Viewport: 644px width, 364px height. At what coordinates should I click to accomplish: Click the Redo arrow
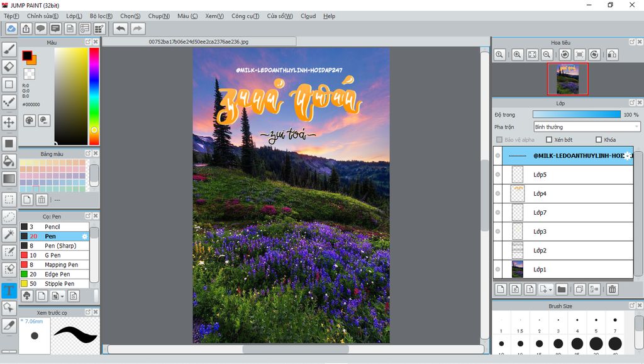pyautogui.click(x=138, y=29)
